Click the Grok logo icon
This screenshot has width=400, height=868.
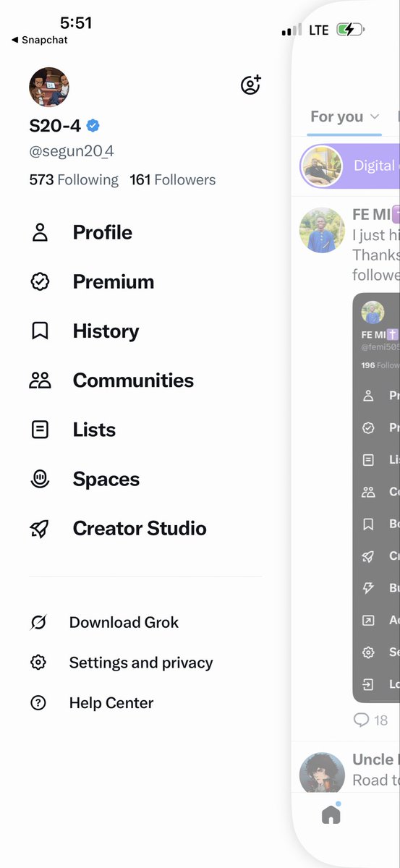pos(38,622)
